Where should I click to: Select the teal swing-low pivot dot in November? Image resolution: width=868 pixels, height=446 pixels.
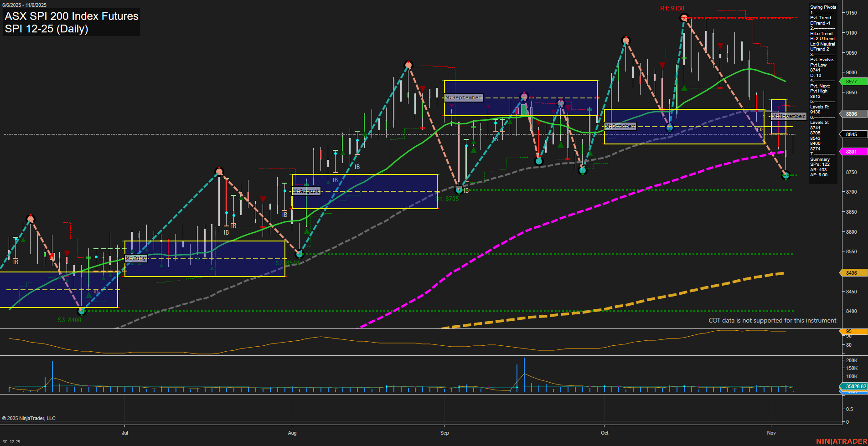(x=786, y=175)
